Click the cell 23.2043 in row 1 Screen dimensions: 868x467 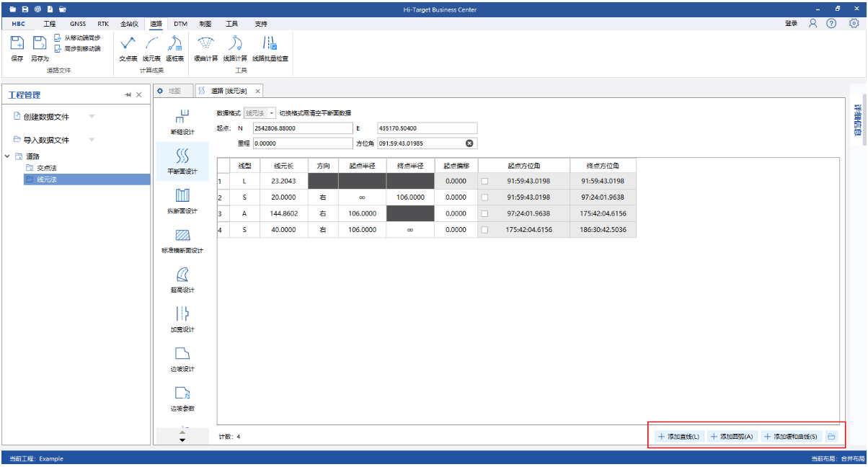click(284, 181)
